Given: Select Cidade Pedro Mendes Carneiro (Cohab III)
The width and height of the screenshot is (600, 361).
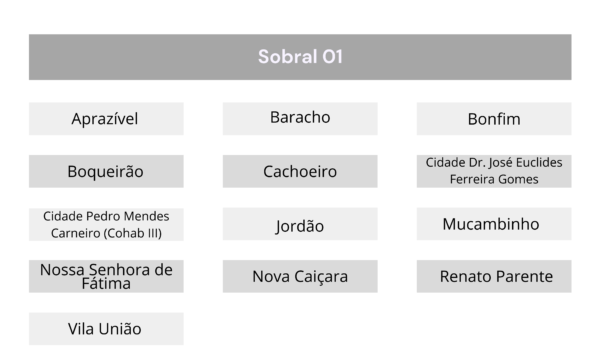Looking at the screenshot, I should (x=106, y=224).
